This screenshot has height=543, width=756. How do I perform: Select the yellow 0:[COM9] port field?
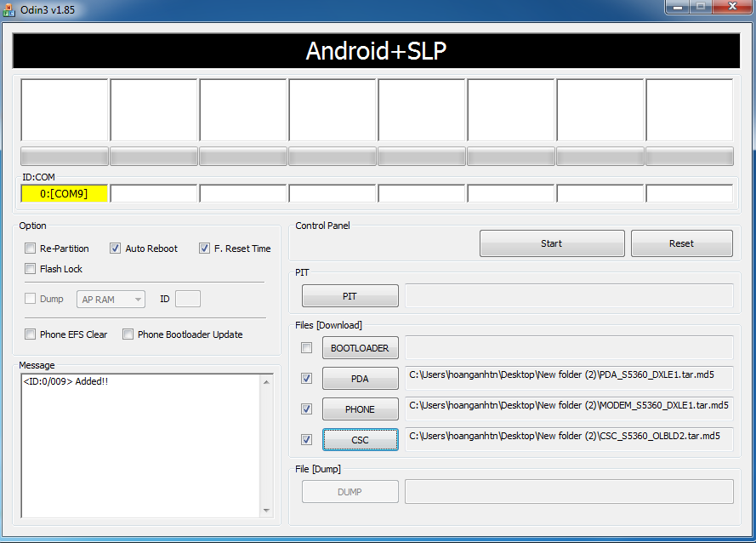pyautogui.click(x=65, y=194)
